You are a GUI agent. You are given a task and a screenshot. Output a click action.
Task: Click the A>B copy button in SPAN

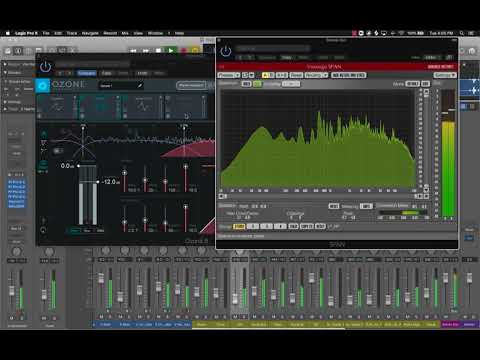pos(282,75)
